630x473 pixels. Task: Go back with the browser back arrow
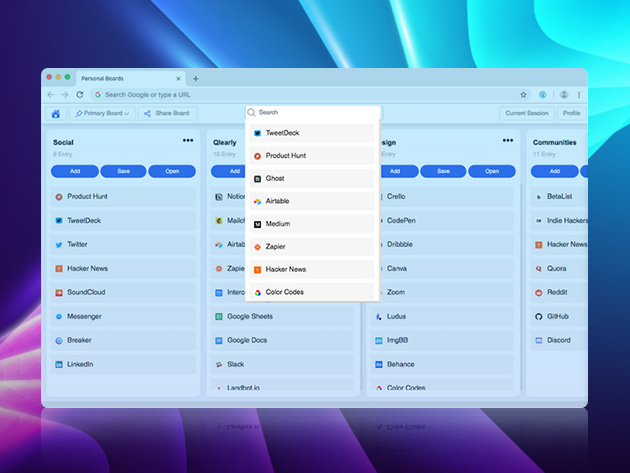coord(51,95)
